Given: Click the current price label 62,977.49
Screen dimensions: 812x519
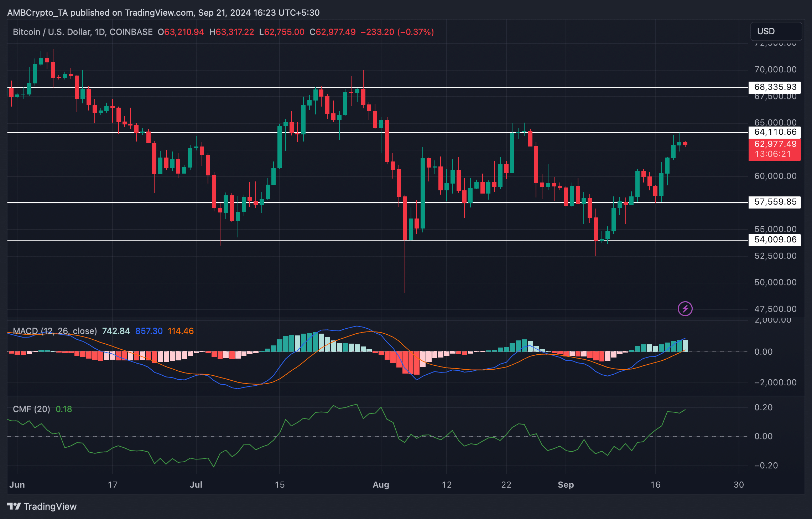Looking at the screenshot, I should pos(775,144).
